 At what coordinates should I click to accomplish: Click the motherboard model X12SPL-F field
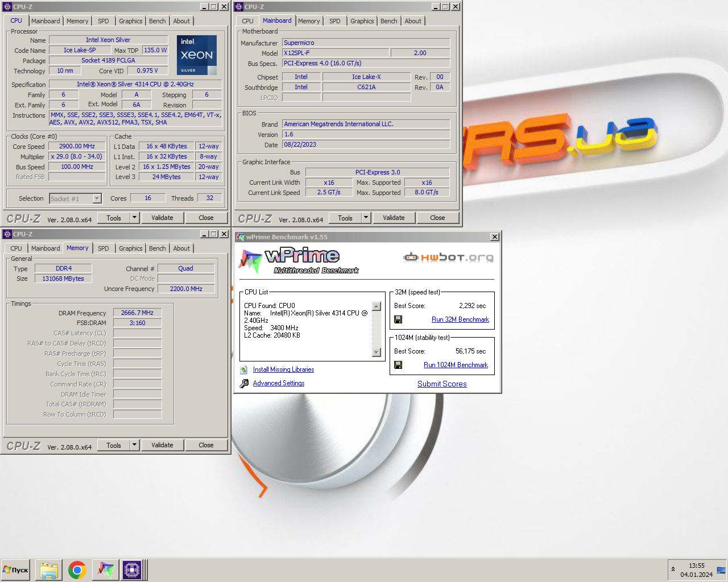[336, 53]
